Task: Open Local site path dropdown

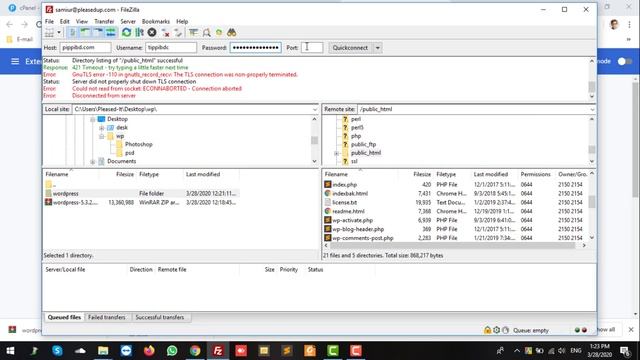Action: tap(314, 109)
